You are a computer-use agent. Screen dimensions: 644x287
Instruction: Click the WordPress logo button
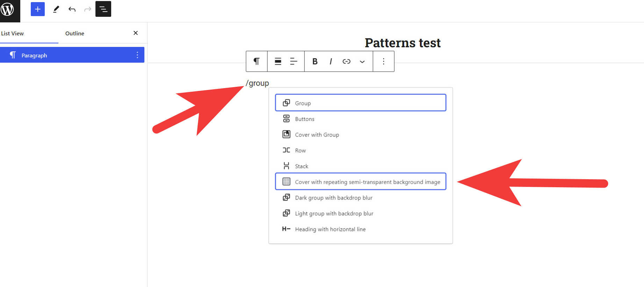(x=7, y=9)
